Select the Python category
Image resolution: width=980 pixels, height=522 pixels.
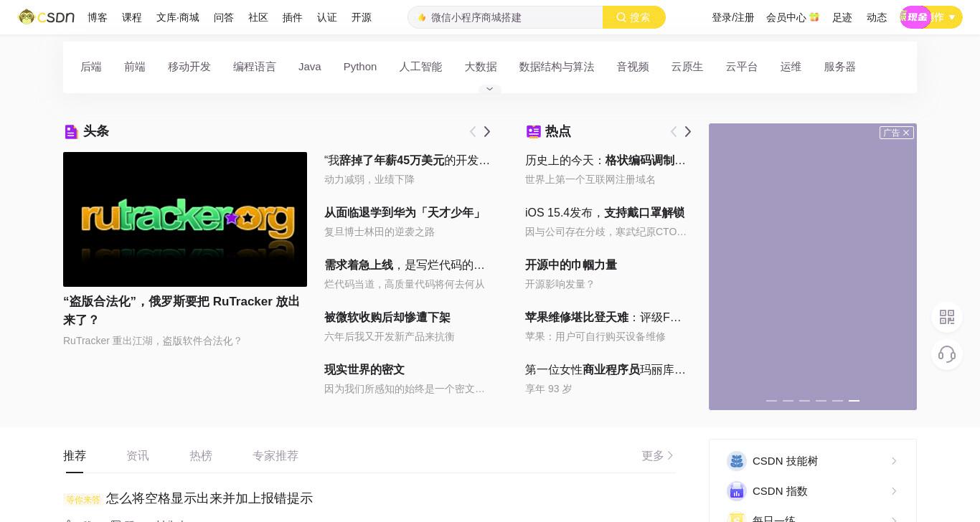[x=360, y=67]
